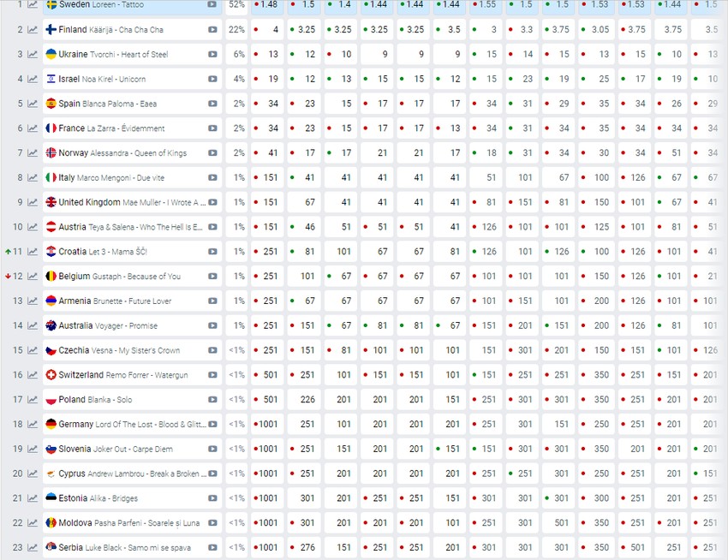Play the video for Armenia's Future Lover
Image resolution: width=728 pixels, height=560 pixels.
coord(212,301)
